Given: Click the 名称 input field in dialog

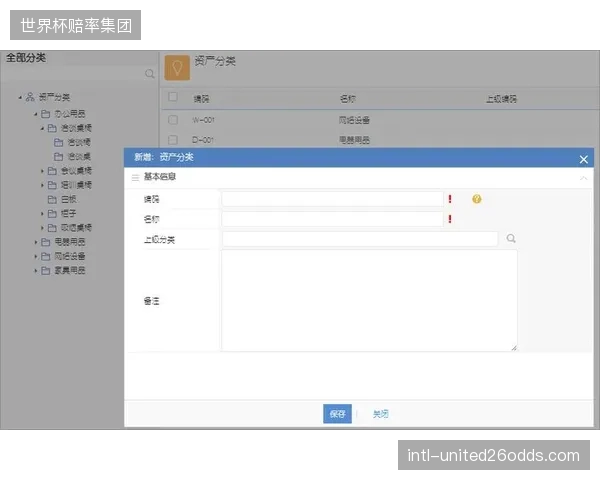Looking at the screenshot, I should pos(333,219).
